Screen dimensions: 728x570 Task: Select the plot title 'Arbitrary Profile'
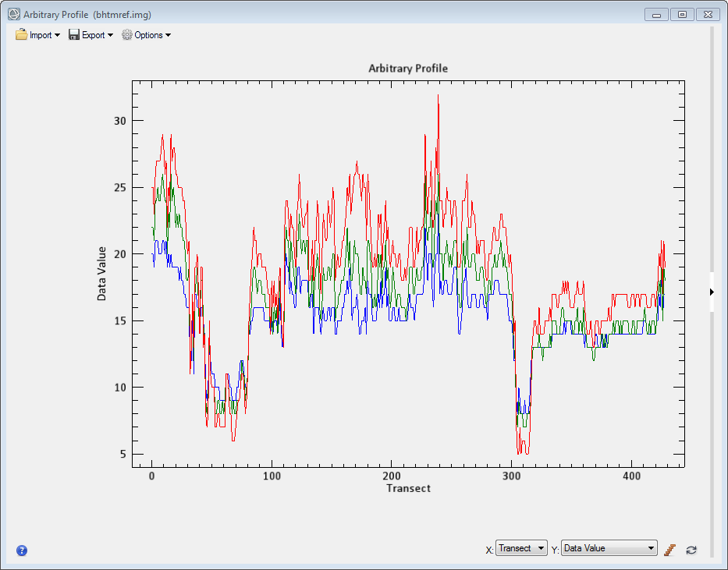pos(408,69)
